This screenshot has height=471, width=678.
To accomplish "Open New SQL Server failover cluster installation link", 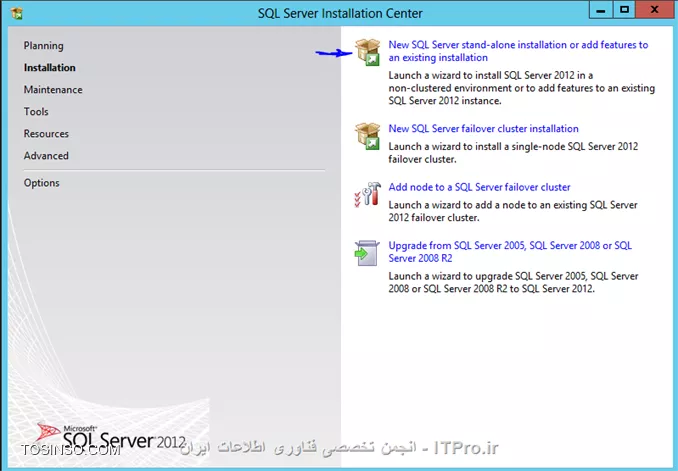I will pos(483,128).
